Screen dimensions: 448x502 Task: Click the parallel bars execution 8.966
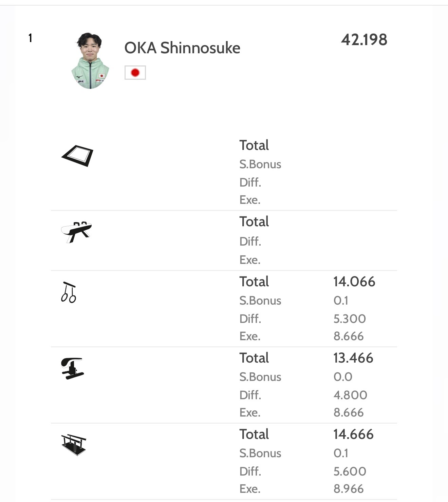(349, 489)
